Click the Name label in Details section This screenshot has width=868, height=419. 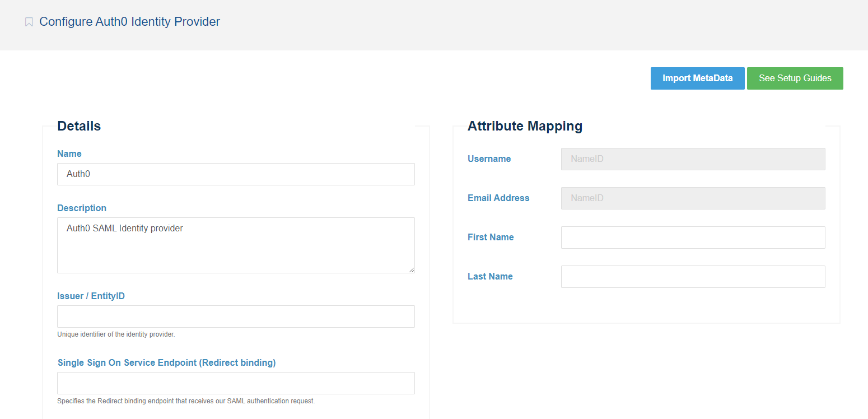tap(69, 153)
